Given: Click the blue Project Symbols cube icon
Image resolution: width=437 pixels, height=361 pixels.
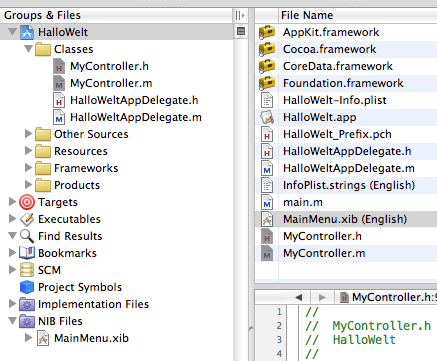Looking at the screenshot, I should (27, 287).
